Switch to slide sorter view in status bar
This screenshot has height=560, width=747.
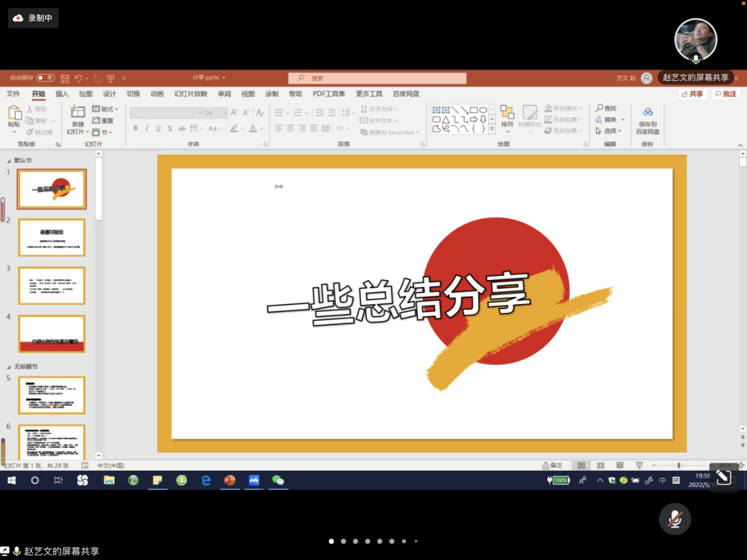[600, 465]
